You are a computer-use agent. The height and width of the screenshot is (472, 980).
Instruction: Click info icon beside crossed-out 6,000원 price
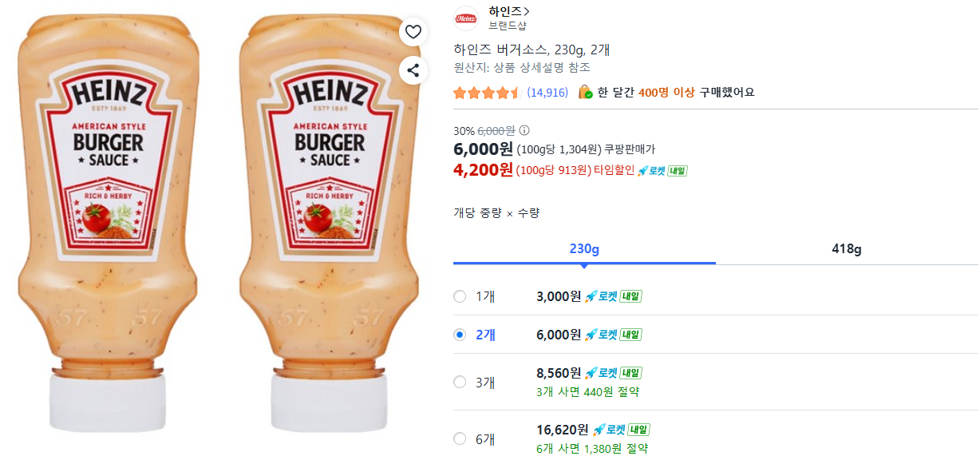click(x=524, y=131)
